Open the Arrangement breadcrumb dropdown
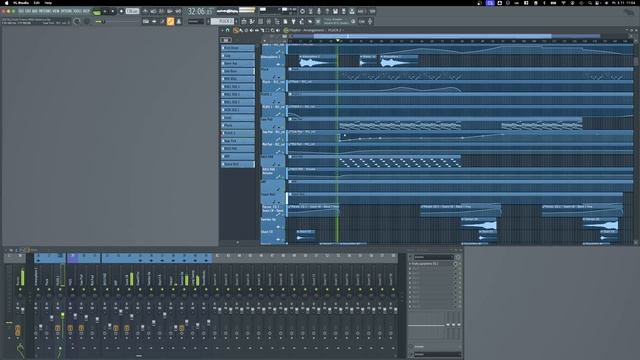Viewport: 640px width, 360px height. coord(312,30)
